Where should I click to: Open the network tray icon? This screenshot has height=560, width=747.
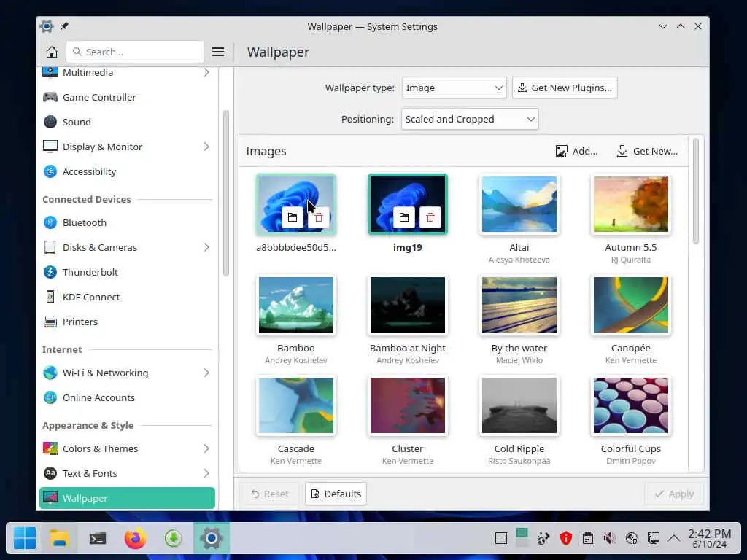tap(653, 539)
